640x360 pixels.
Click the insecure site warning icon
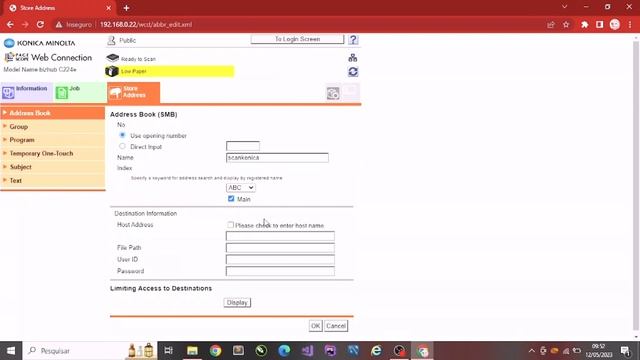[x=59, y=24]
